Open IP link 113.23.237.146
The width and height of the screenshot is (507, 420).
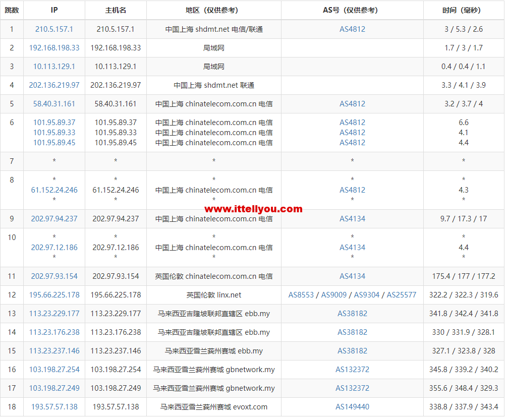click(x=54, y=351)
